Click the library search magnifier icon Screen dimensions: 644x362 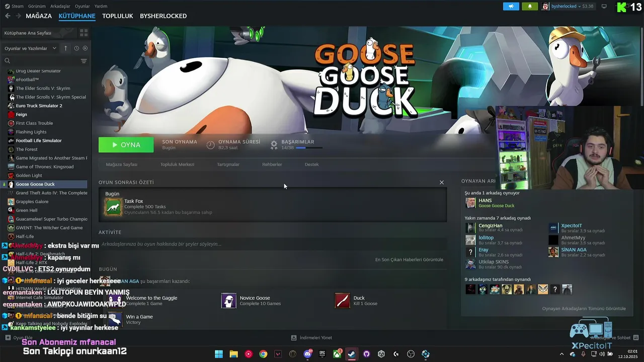tap(8, 61)
